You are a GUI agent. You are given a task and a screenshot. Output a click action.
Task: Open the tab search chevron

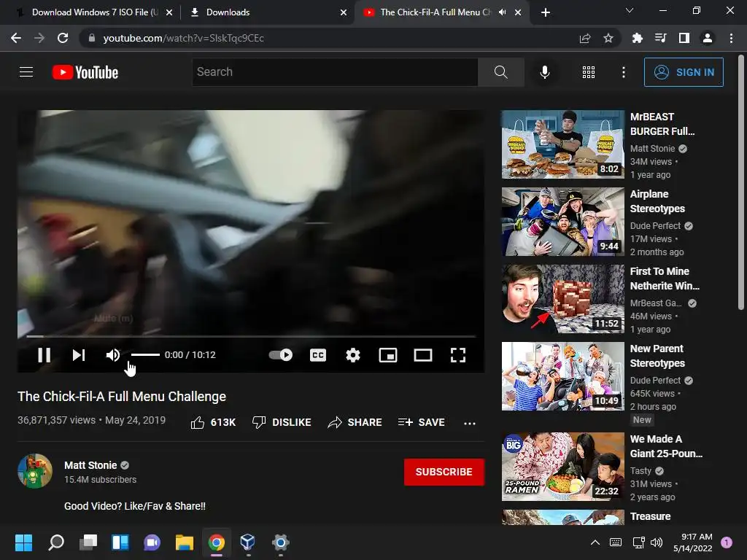[630, 10]
